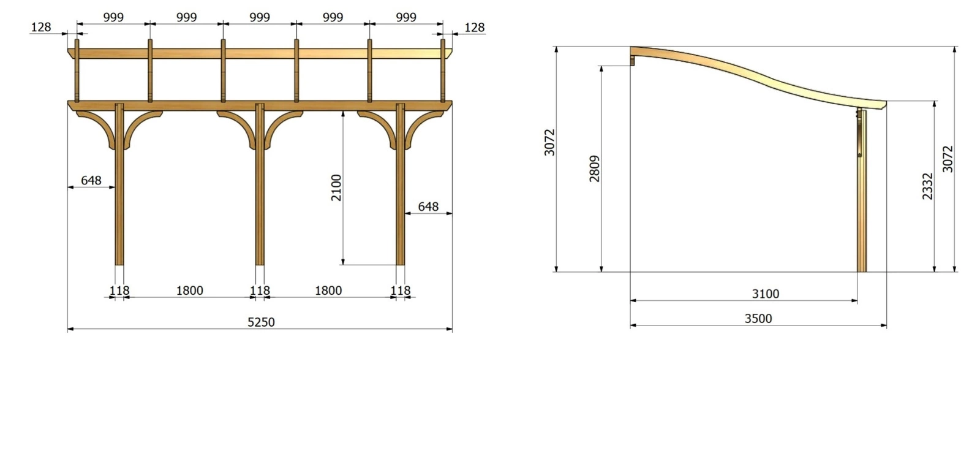Click the 2100 clearance height label

coord(336,188)
